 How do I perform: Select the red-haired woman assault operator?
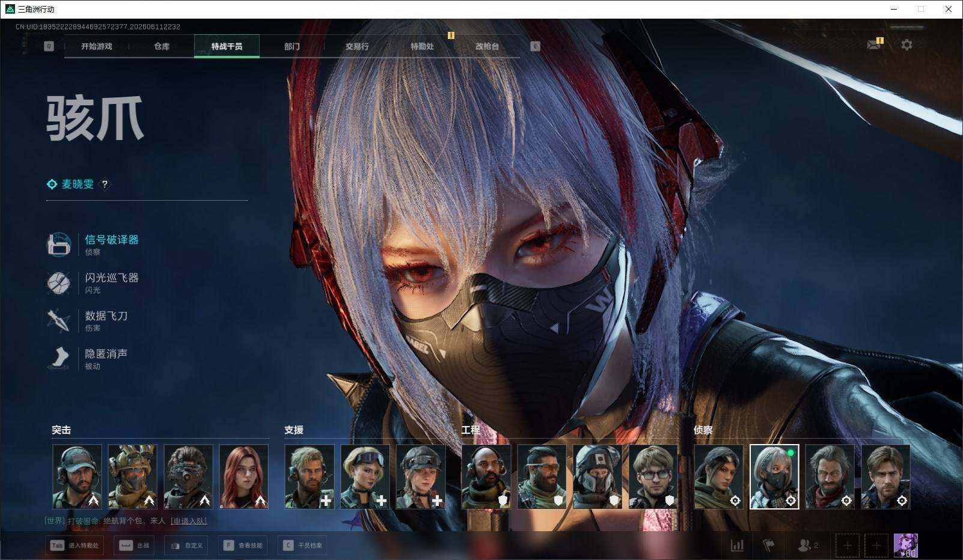coord(244,476)
